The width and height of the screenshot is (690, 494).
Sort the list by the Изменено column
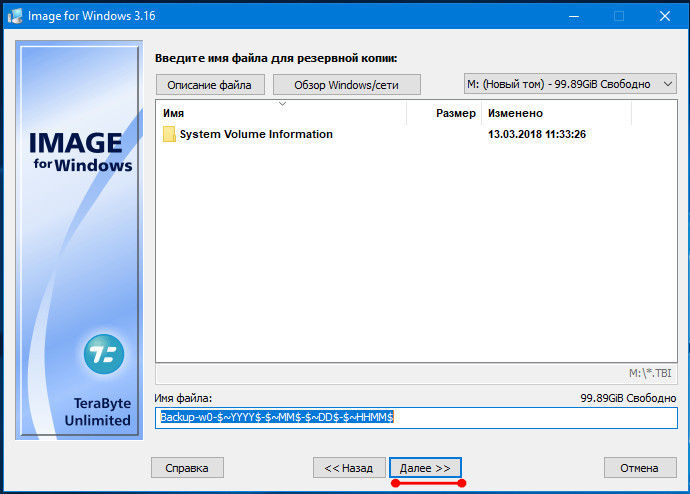point(515,113)
